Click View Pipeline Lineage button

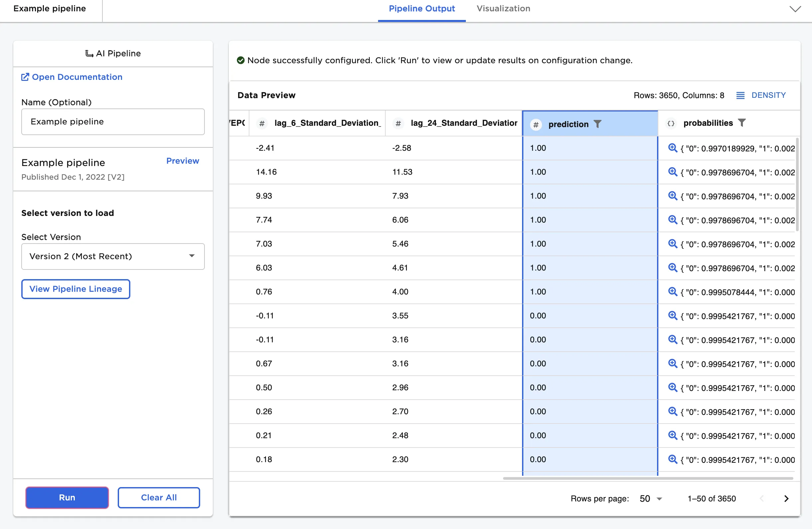75,289
